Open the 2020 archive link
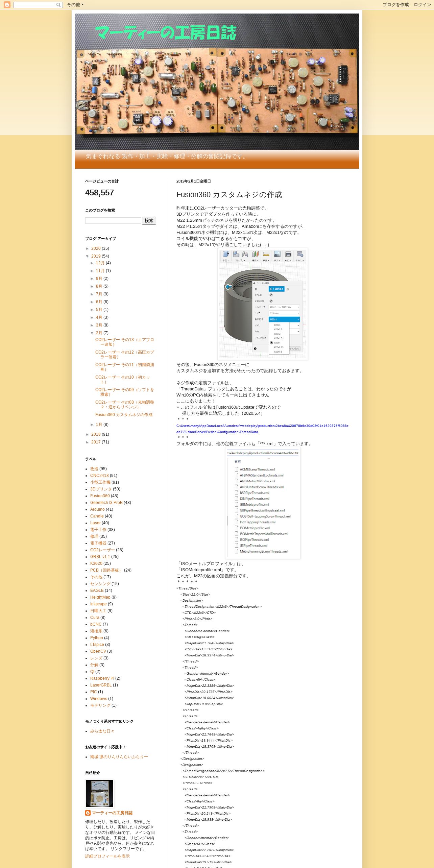Image resolution: width=434 pixels, height=868 pixels. [x=96, y=248]
